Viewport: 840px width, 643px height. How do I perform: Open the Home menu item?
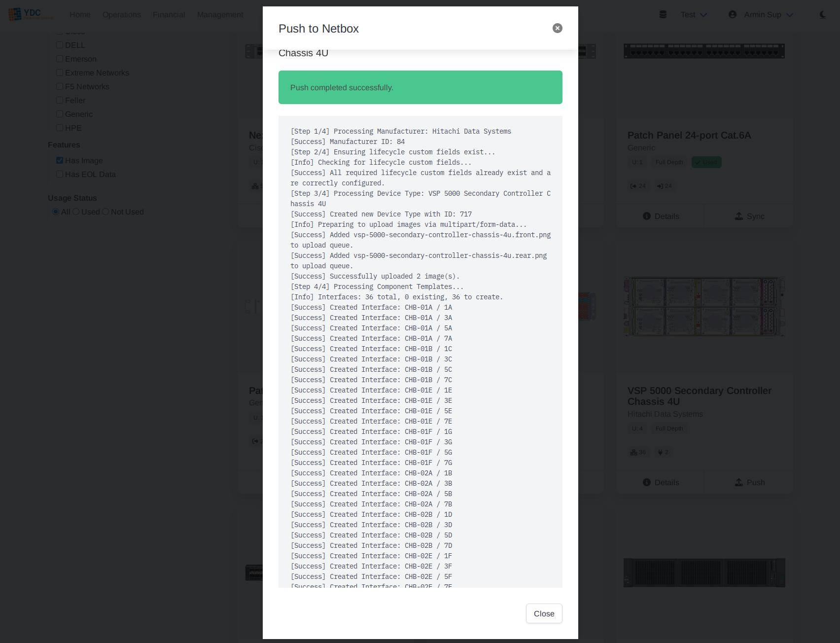[x=80, y=15]
